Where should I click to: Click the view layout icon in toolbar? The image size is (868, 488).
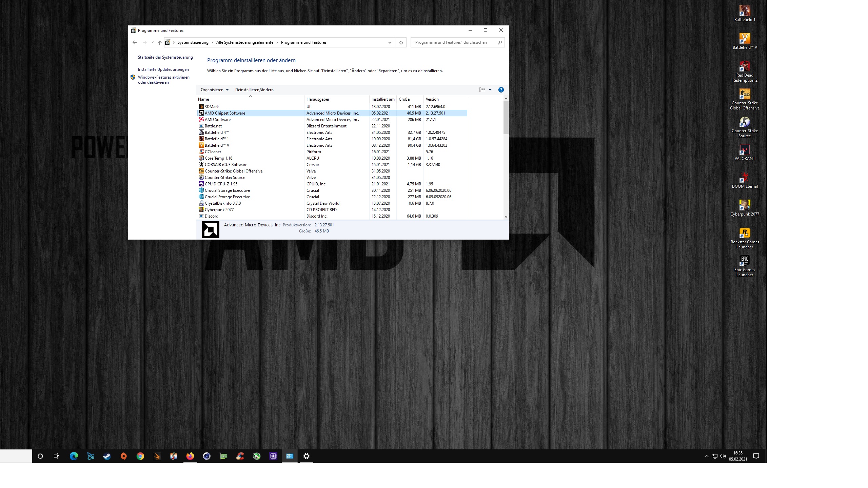pyautogui.click(x=482, y=90)
